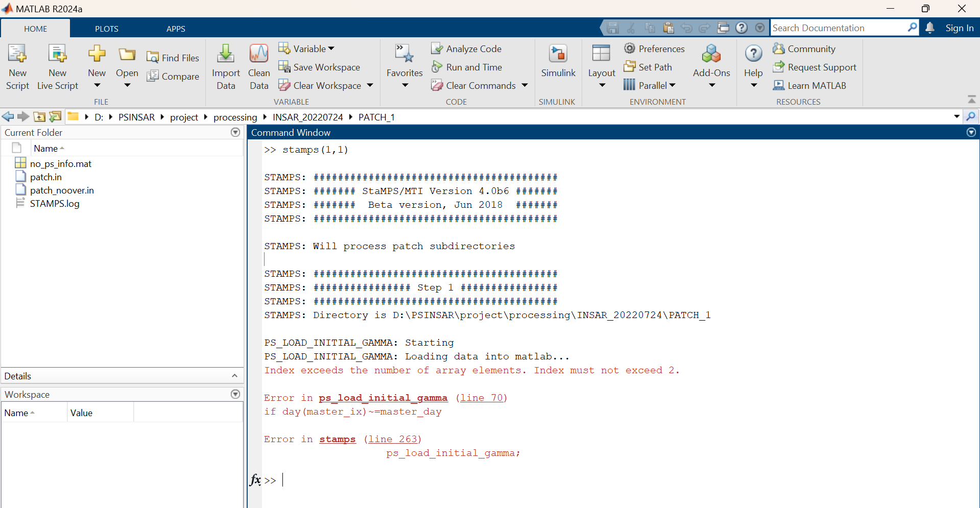980x508 pixels.
Task: Open the Layout menu
Action: (602, 67)
